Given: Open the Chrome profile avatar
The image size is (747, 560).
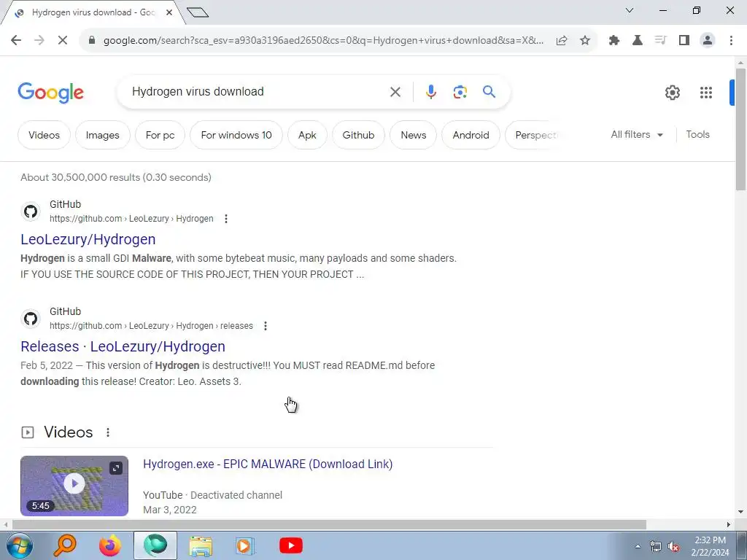Looking at the screenshot, I should [708, 41].
